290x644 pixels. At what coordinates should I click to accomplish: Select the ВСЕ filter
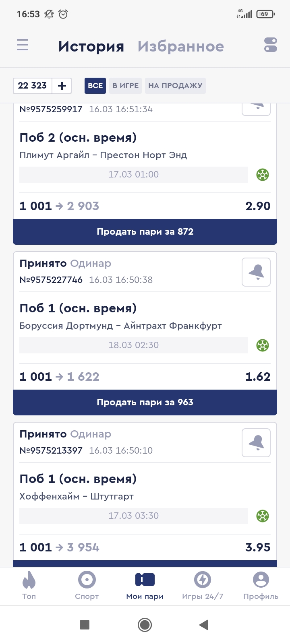tap(95, 85)
